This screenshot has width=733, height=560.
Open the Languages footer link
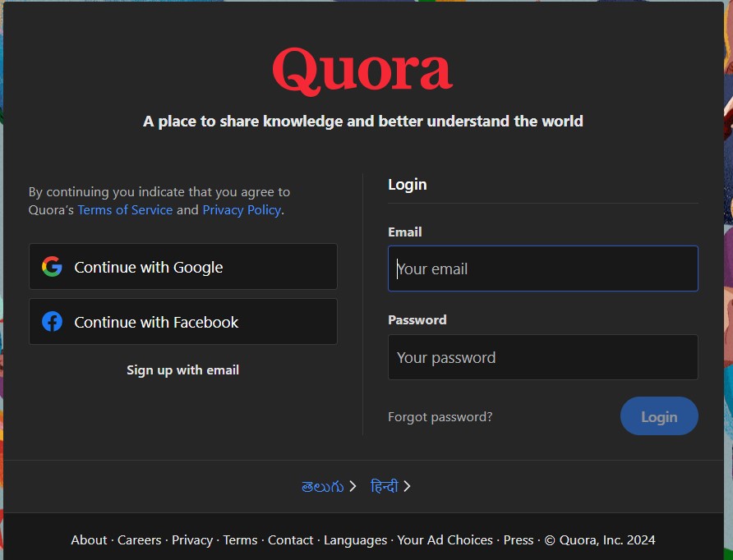[x=355, y=539]
